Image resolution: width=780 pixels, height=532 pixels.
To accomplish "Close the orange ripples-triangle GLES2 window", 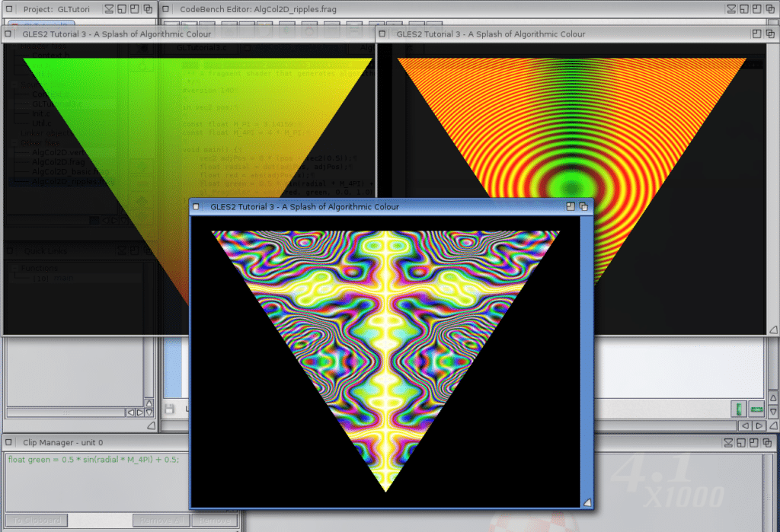I will pyautogui.click(x=382, y=33).
